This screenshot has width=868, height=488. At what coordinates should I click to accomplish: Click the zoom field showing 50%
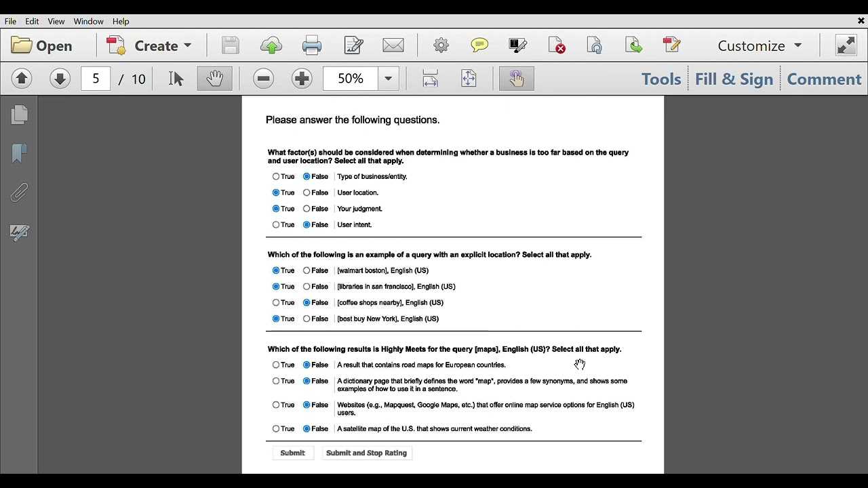pyautogui.click(x=351, y=79)
